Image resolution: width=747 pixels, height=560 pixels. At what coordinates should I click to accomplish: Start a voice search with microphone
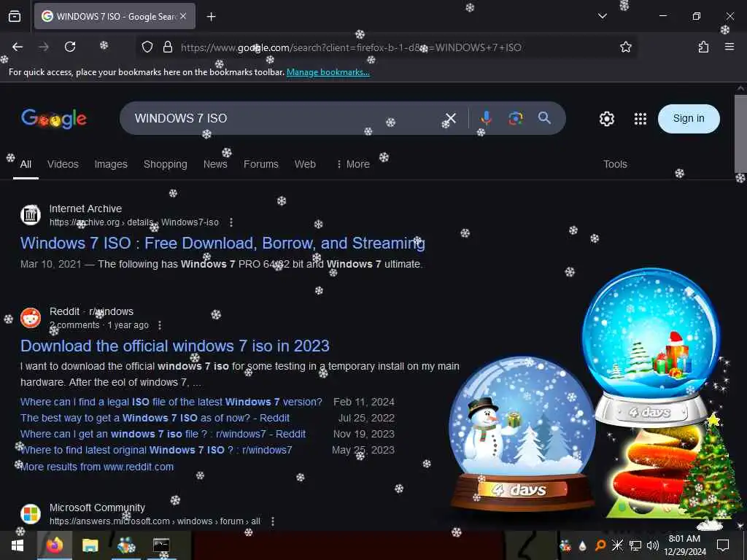pos(486,118)
